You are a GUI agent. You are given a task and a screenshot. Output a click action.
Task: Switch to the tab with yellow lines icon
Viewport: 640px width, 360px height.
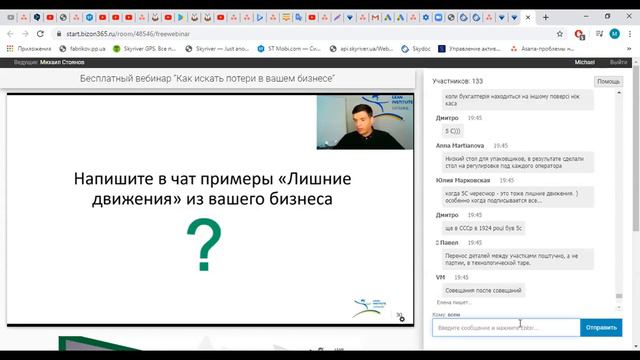pyautogui.click(x=286, y=18)
